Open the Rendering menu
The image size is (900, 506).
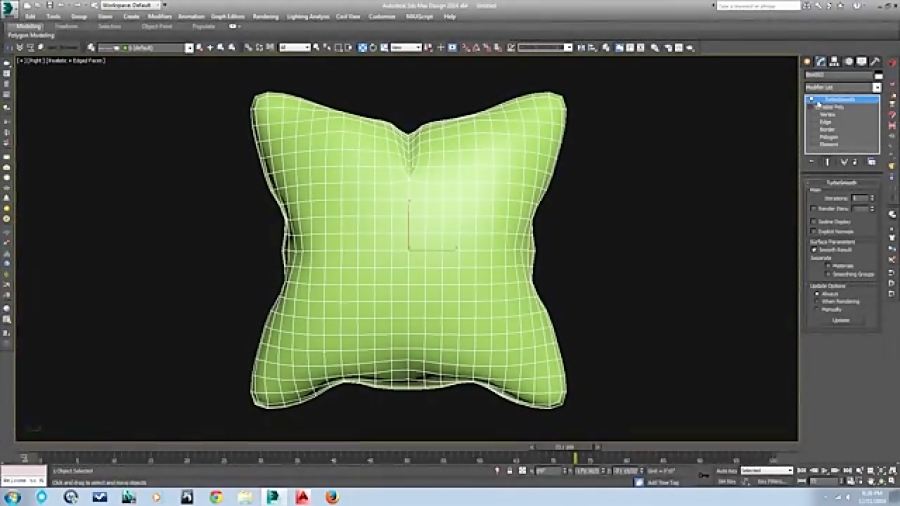point(266,17)
